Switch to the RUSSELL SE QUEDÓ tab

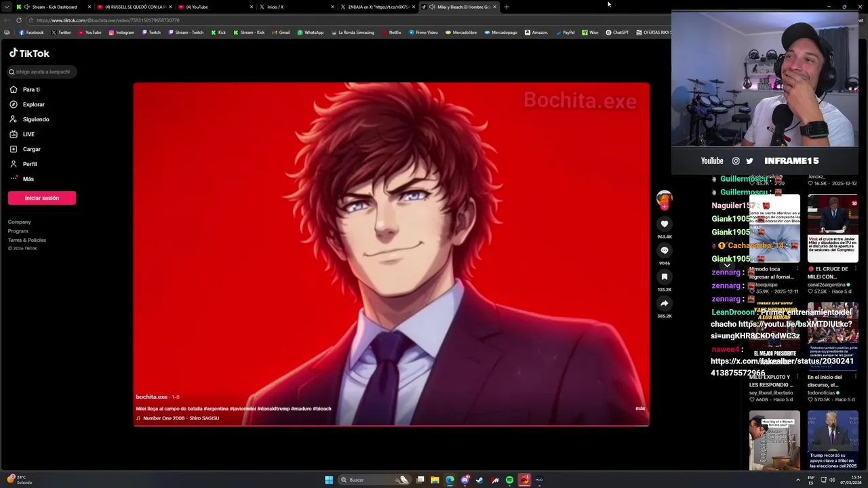point(134,7)
